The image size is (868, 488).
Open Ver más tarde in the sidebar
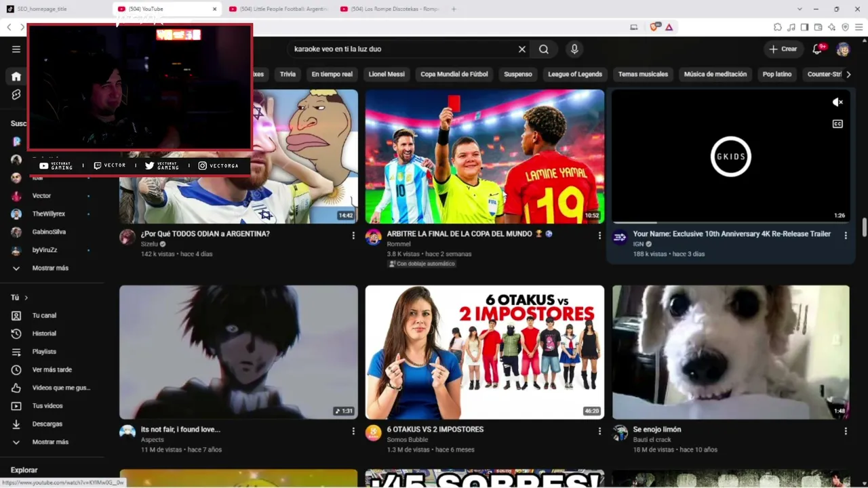52,369
